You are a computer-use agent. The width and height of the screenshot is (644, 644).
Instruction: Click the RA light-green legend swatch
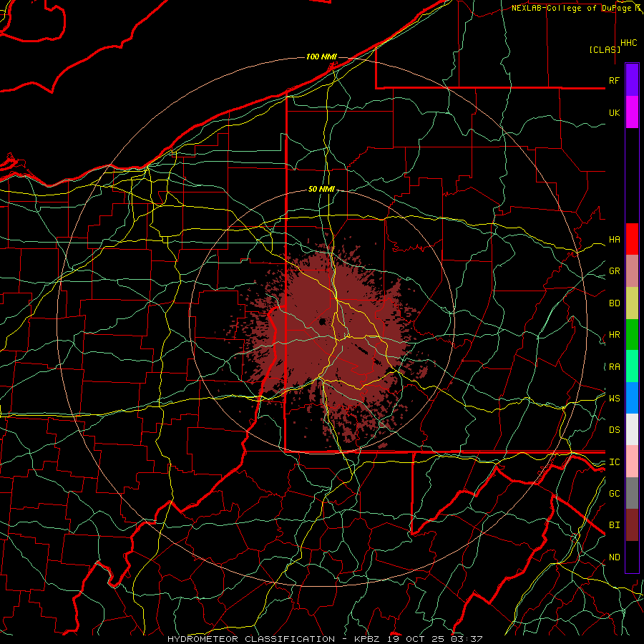(632, 366)
